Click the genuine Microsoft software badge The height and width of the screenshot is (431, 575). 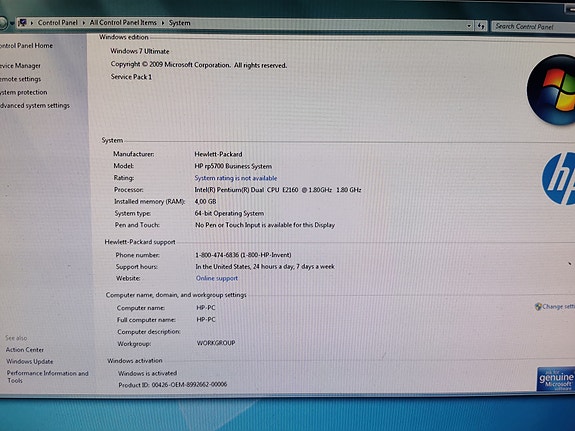[556, 379]
